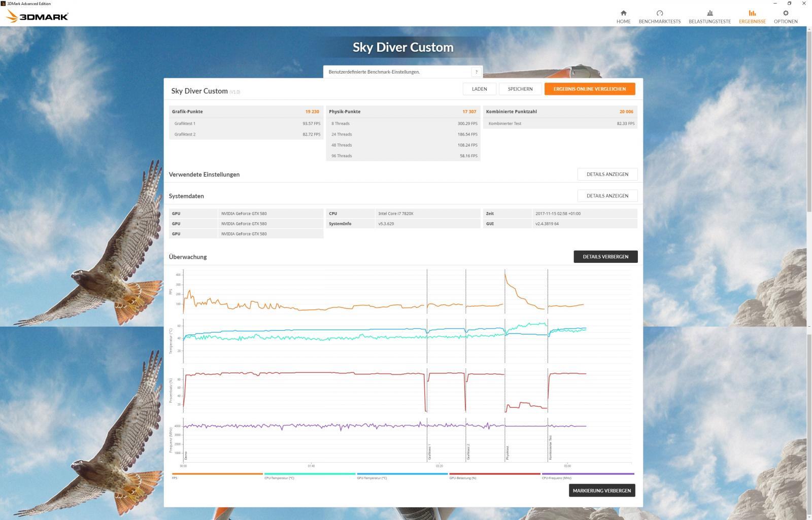The height and width of the screenshot is (520, 812).
Task: Select Grafiktest 1 row 93.57 FPS
Action: [x=246, y=123]
